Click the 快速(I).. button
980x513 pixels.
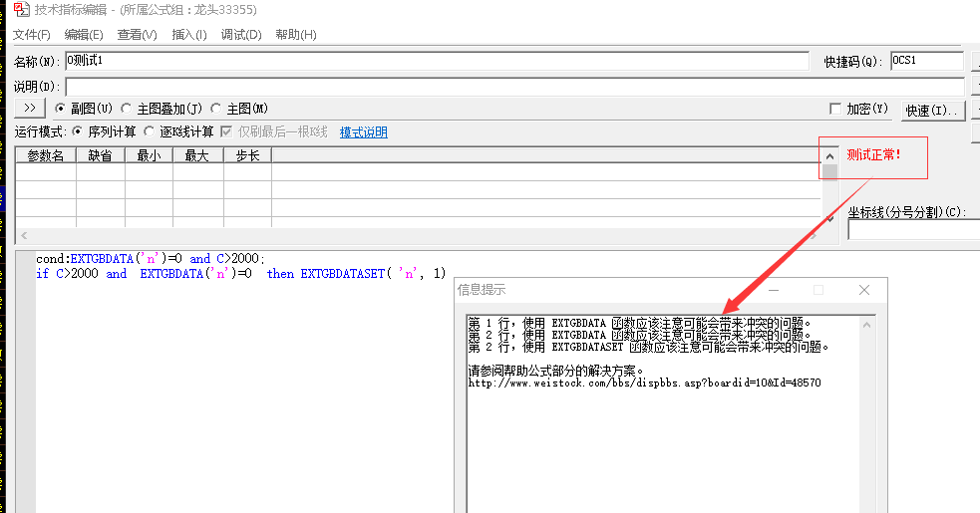pyautogui.click(x=933, y=110)
